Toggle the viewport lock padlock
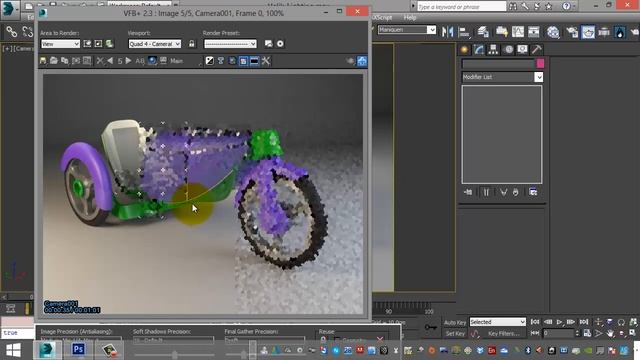Image resolution: width=640 pixels, height=360 pixels. (191, 44)
